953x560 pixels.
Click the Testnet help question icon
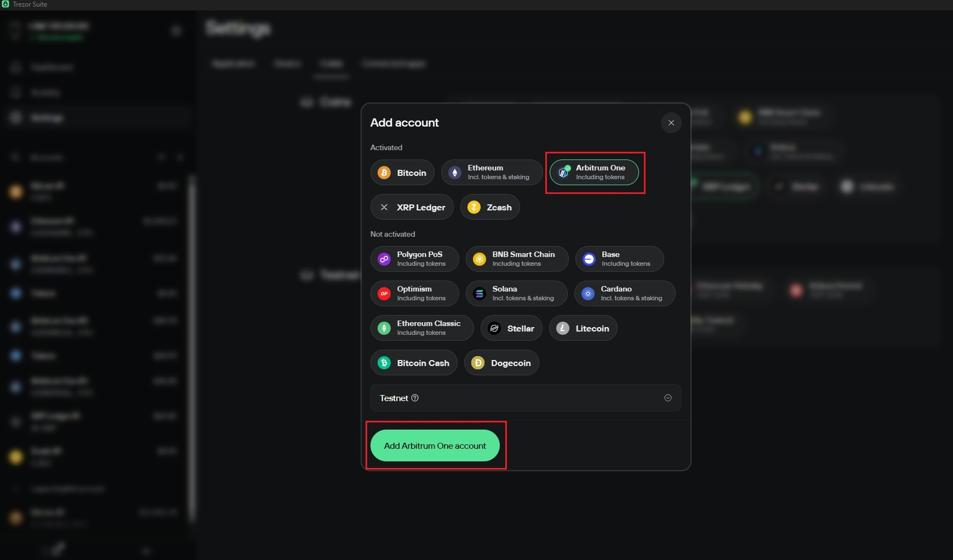pos(415,398)
